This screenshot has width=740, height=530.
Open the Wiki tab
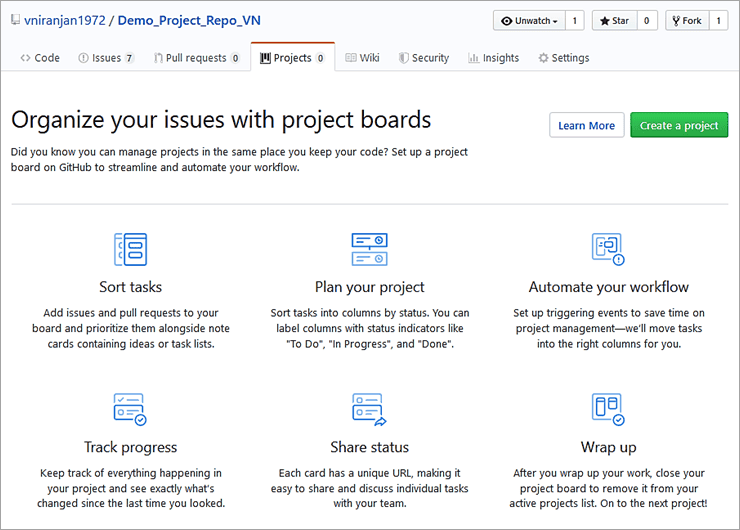click(x=362, y=58)
